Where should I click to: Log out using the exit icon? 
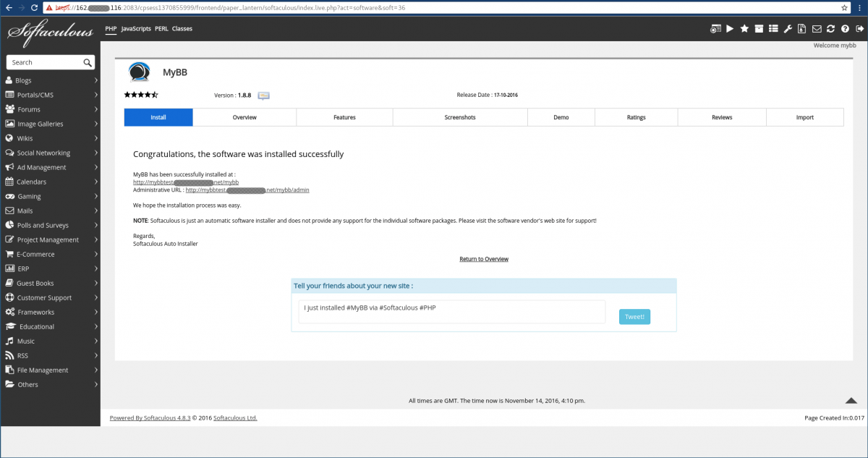pos(859,28)
